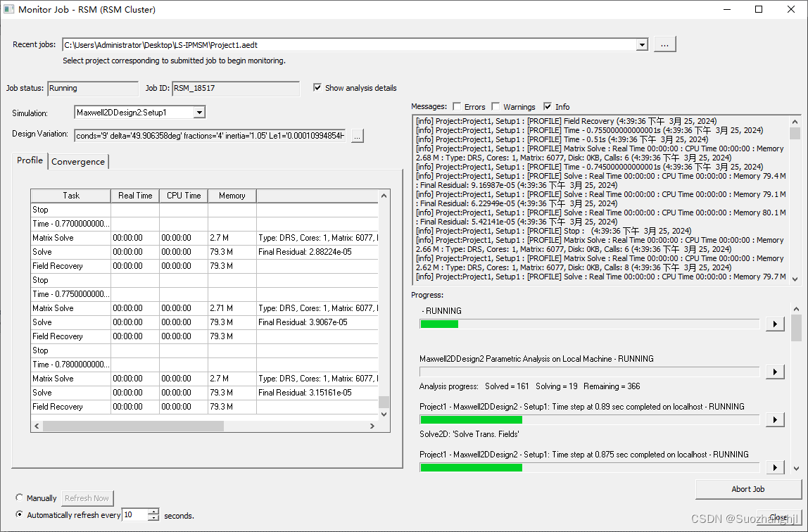The height and width of the screenshot is (532, 808).
Task: Open Design Variation details via ellipsis button
Action: 357,136
